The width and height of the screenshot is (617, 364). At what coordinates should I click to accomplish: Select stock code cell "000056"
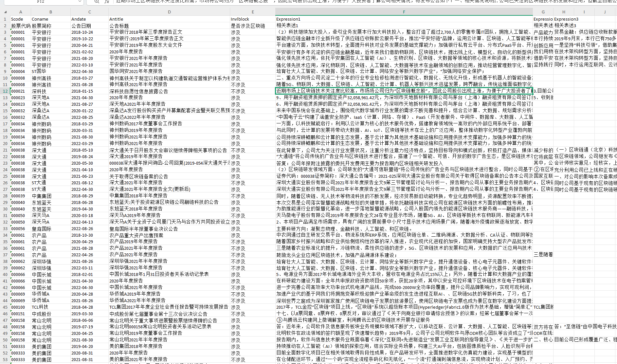coord(21,228)
